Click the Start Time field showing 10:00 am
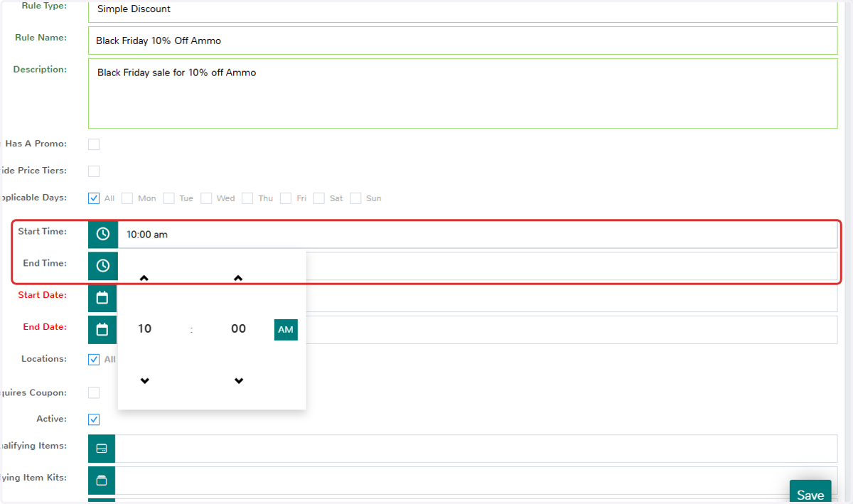 click(478, 235)
